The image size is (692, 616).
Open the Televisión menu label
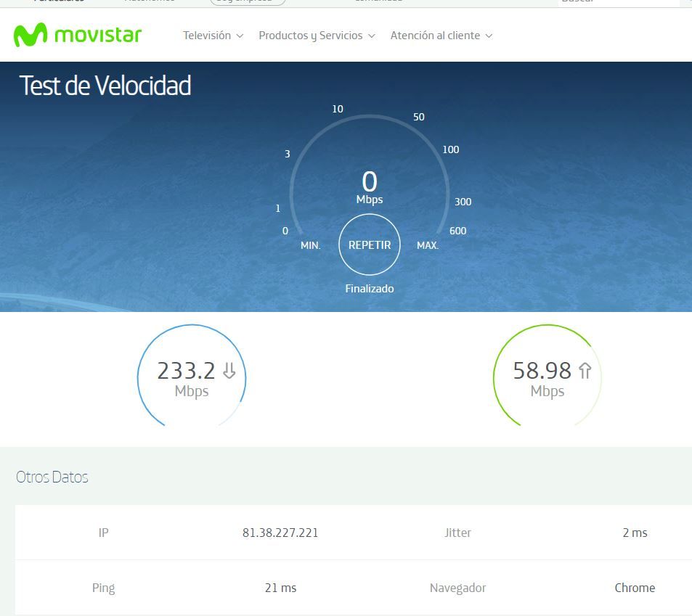(206, 36)
